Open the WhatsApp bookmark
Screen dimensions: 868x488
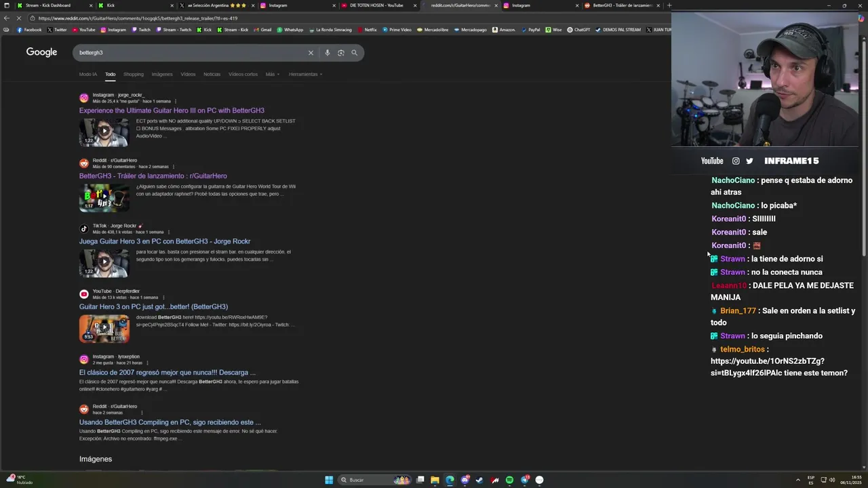(290, 30)
